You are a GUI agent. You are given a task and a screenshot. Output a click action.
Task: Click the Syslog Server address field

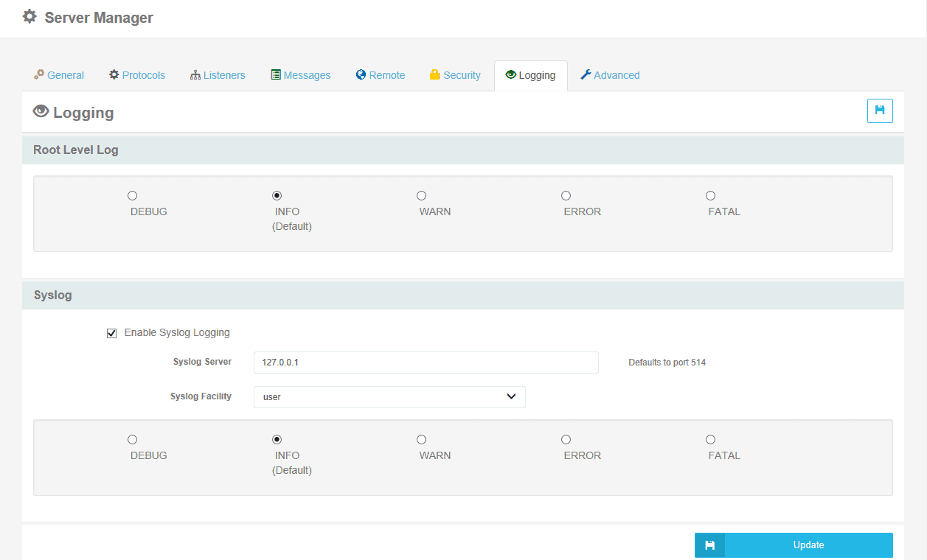426,362
